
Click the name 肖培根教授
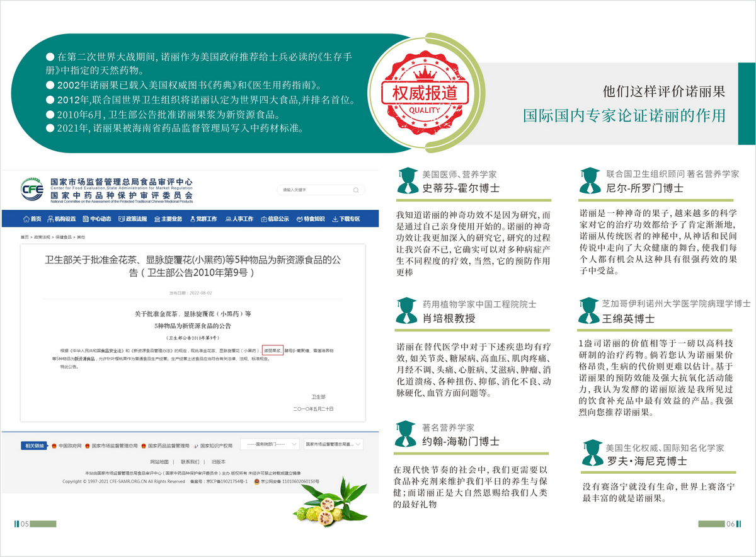pos(449,318)
